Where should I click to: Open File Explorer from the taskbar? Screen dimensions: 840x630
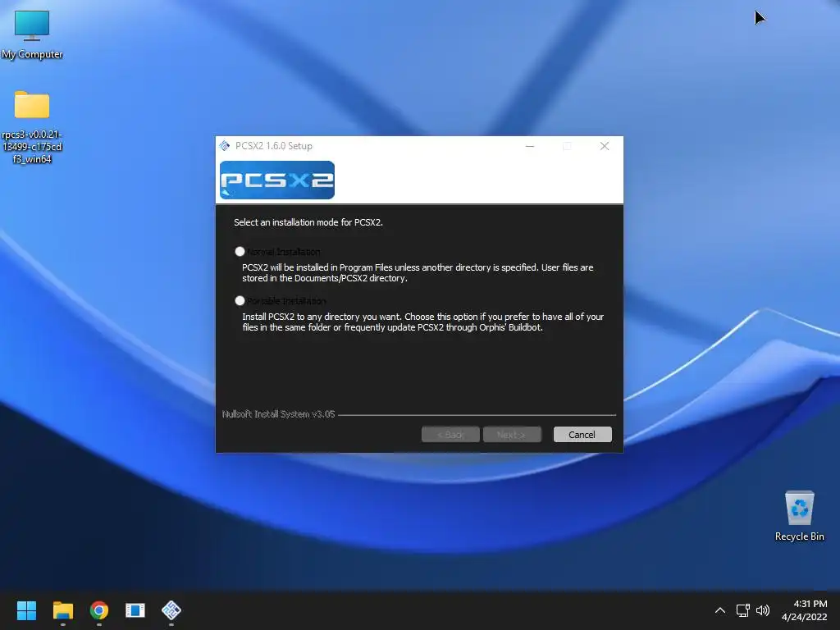coord(62,610)
